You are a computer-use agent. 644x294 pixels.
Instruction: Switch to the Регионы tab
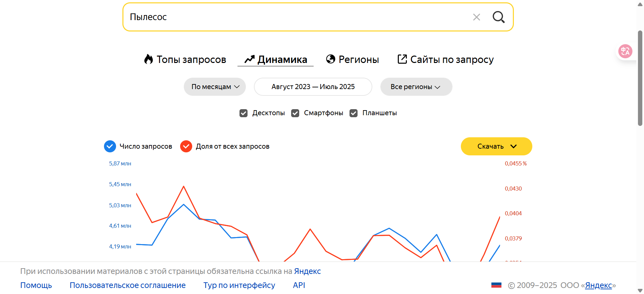click(x=359, y=60)
